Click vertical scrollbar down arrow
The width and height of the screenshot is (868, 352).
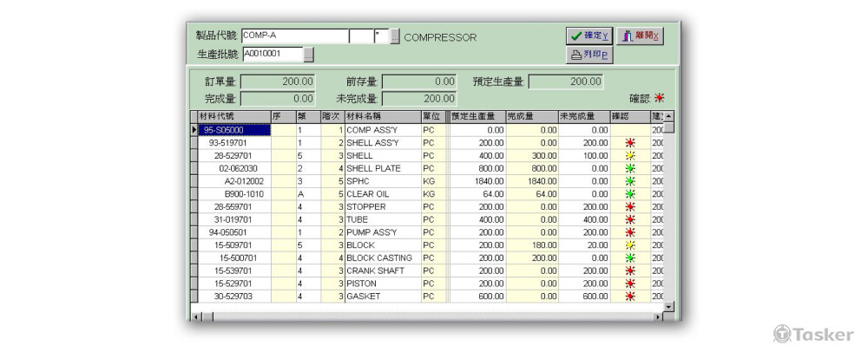point(668,306)
